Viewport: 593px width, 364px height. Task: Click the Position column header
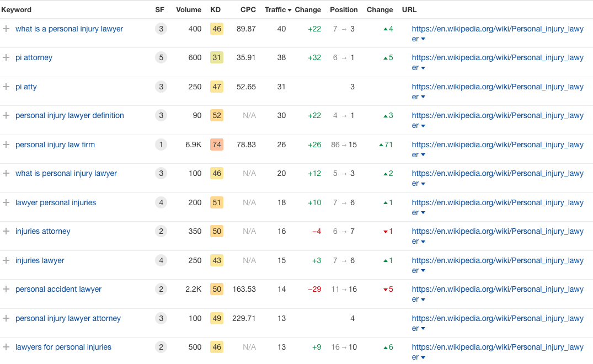[344, 9]
